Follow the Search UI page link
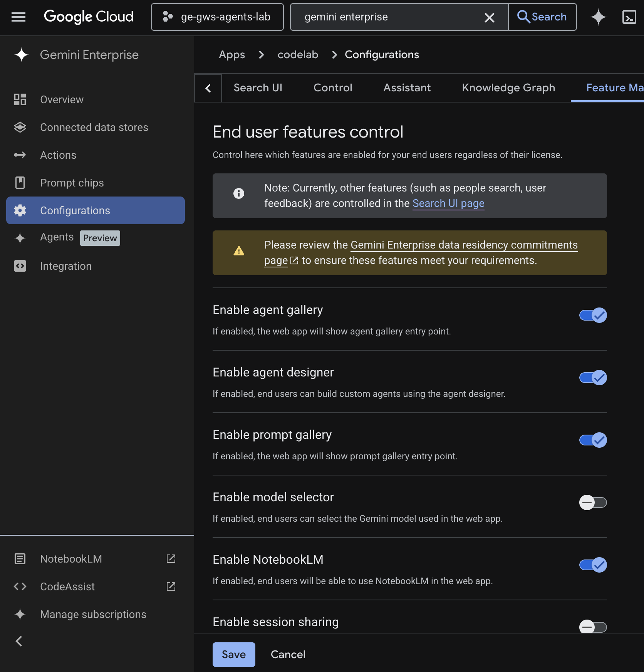This screenshot has width=644, height=672. coord(448,203)
